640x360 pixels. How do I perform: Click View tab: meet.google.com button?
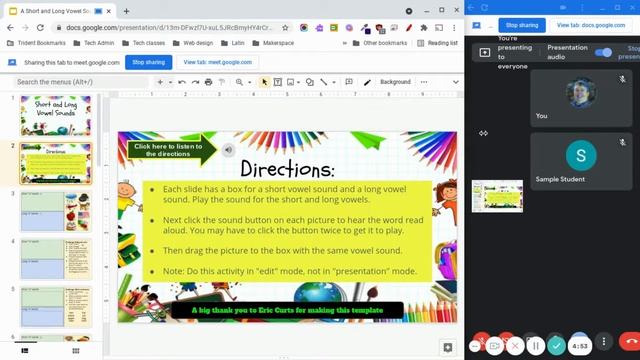[218, 62]
